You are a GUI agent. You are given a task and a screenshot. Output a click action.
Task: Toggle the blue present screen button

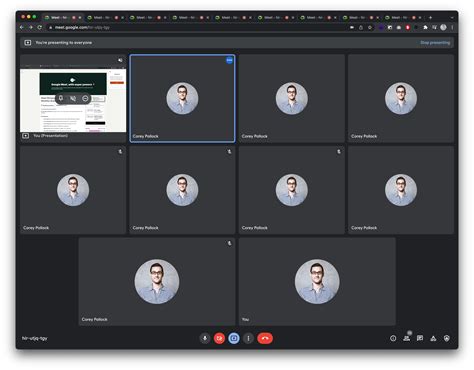(234, 338)
